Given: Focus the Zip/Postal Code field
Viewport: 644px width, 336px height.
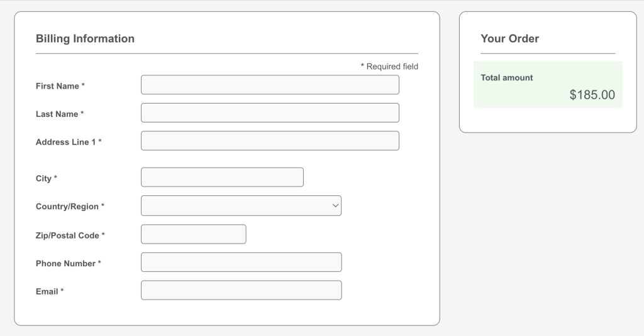Looking at the screenshot, I should [x=193, y=234].
